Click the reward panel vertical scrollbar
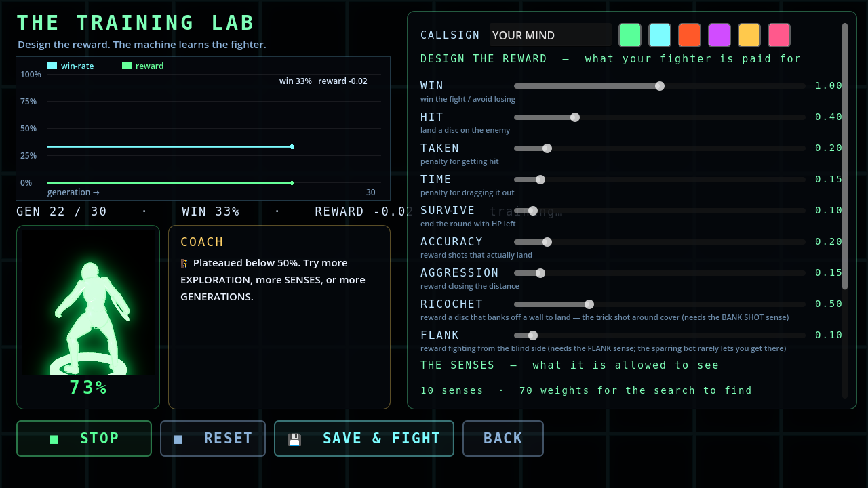The width and height of the screenshot is (868, 488). coord(845,156)
